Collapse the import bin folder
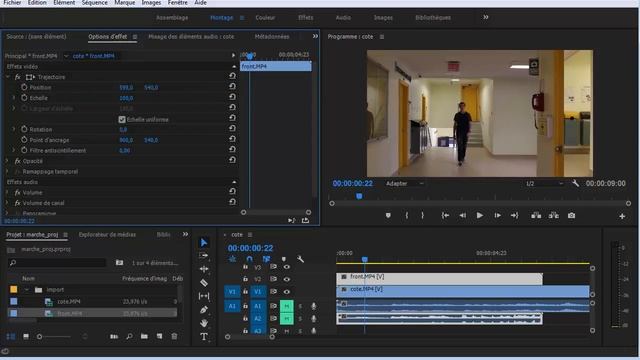This screenshot has width=640, height=360. tap(27, 290)
